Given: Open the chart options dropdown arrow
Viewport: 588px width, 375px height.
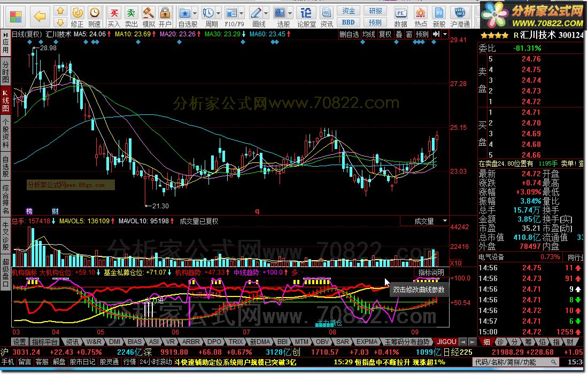Looking at the screenshot, I should [x=445, y=34].
